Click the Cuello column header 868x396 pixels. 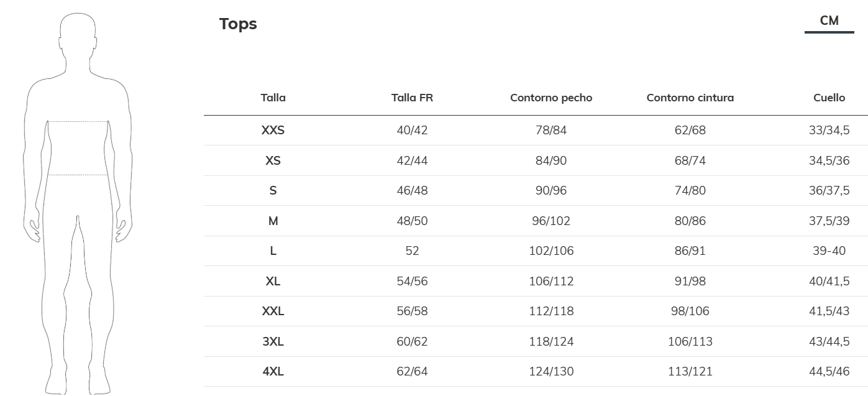829,98
